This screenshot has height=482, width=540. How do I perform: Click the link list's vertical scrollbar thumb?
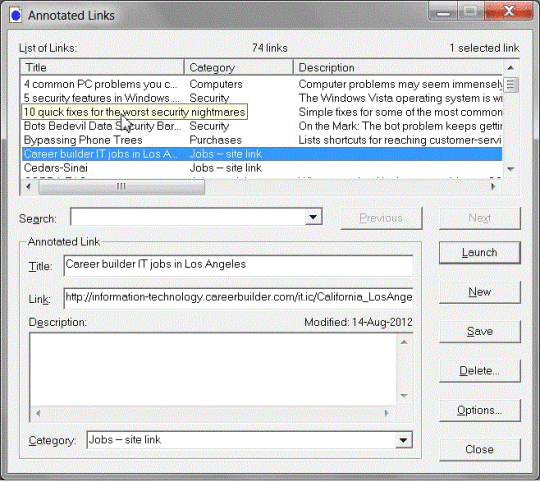click(511, 84)
